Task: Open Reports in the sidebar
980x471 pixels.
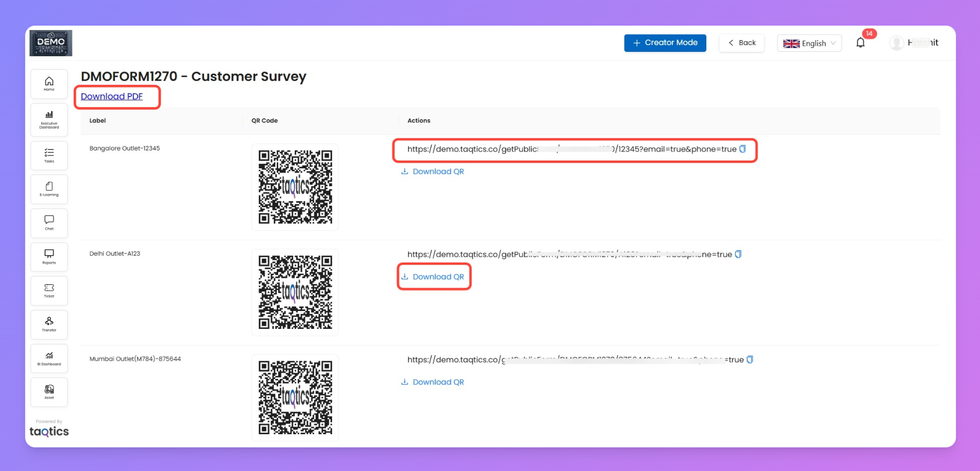Action: coord(49,257)
